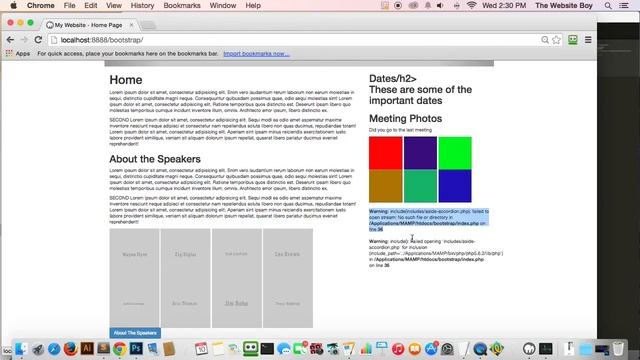Open the Edit menu

pyautogui.click(x=91, y=6)
